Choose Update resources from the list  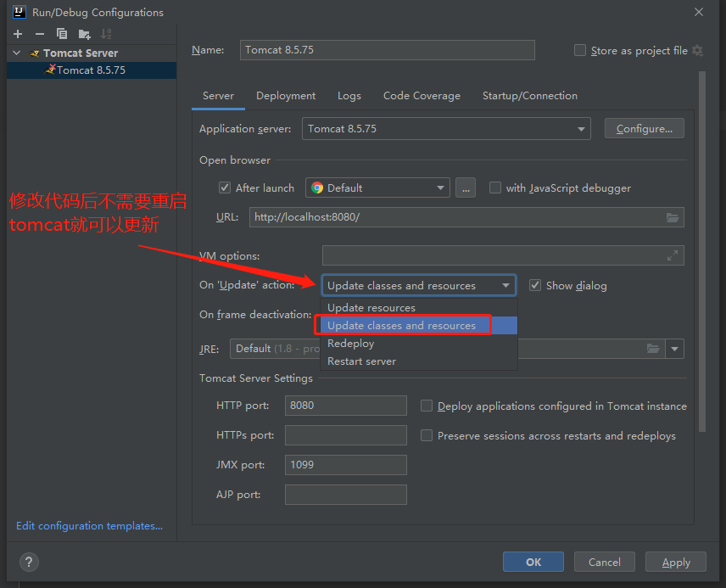pyautogui.click(x=419, y=308)
